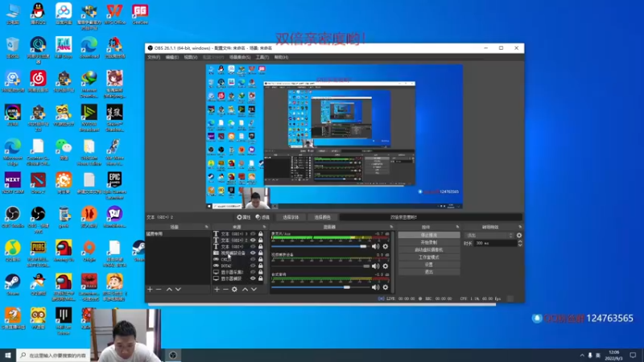The image size is (644, 362).
Task: Open OBS Studio desktop shortcut
Action: coord(13,217)
